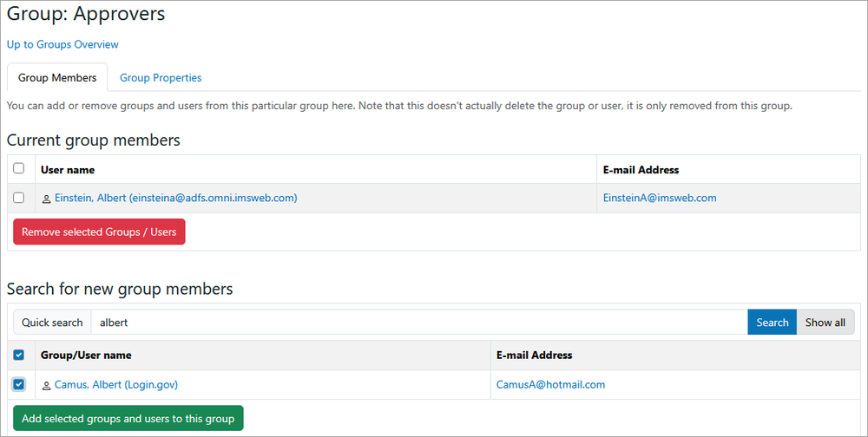Click the User name column header
Image resolution: width=868 pixels, height=437 pixels.
[x=68, y=170]
